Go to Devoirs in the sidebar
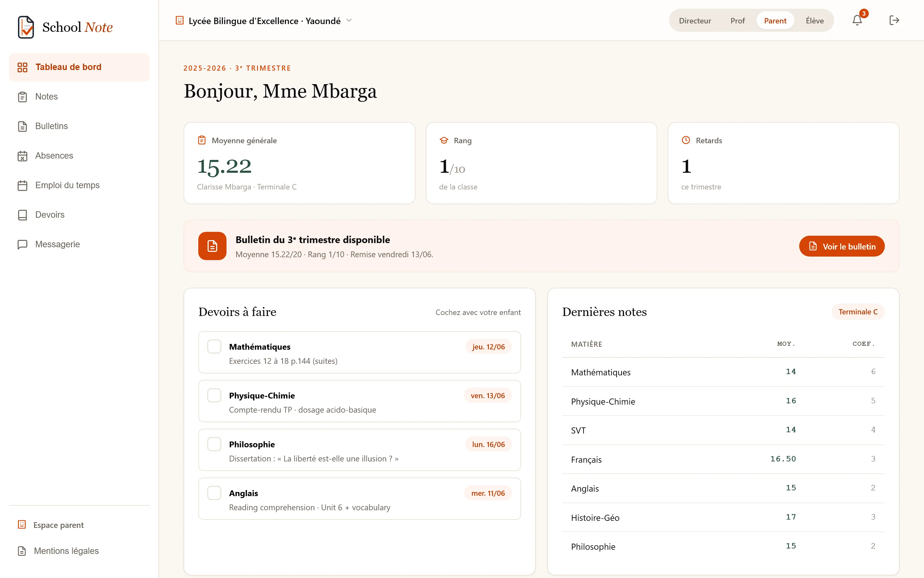The height and width of the screenshot is (578, 924). pos(79,215)
